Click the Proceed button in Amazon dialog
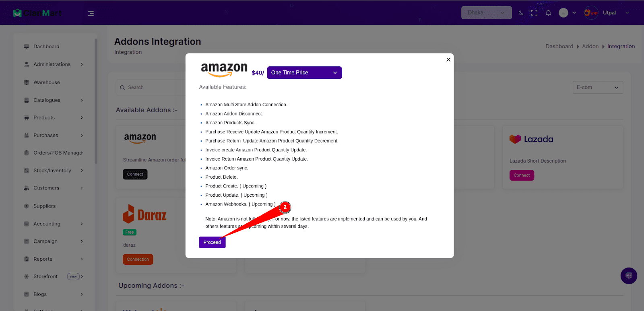This screenshot has width=644, height=311. [x=212, y=242]
